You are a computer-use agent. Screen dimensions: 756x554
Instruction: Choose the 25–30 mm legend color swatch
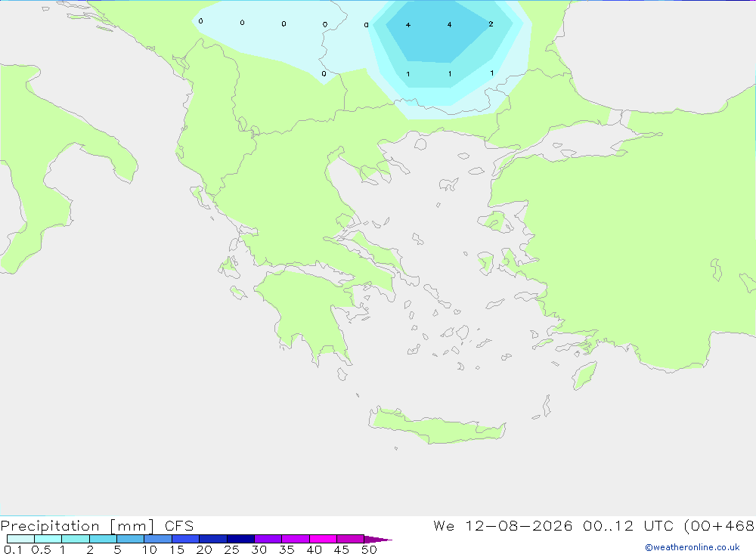(x=240, y=539)
